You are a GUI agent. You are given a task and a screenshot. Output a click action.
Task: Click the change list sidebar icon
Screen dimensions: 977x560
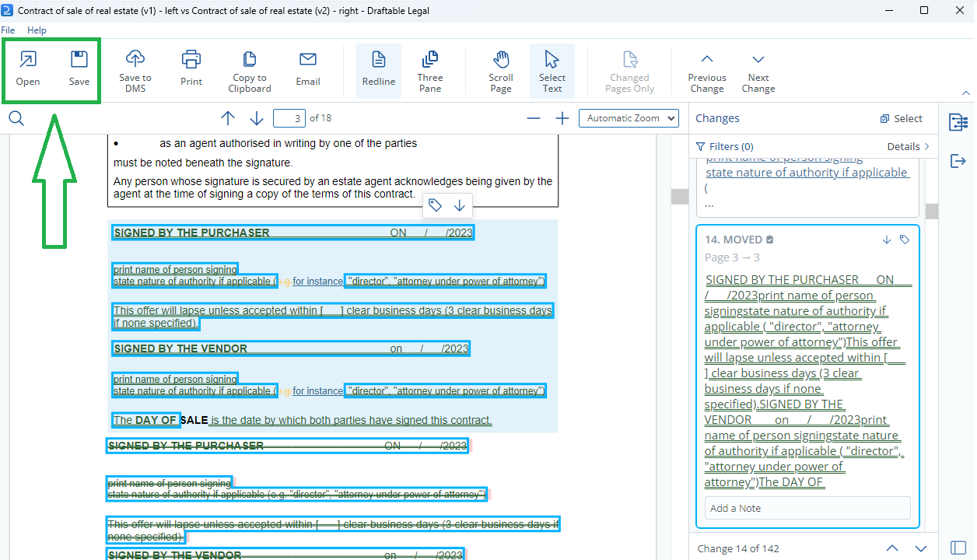point(958,122)
